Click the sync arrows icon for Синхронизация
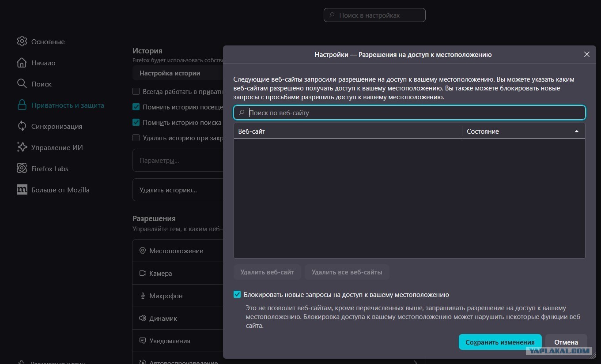Image resolution: width=601 pixels, height=364 pixels. 22,126
